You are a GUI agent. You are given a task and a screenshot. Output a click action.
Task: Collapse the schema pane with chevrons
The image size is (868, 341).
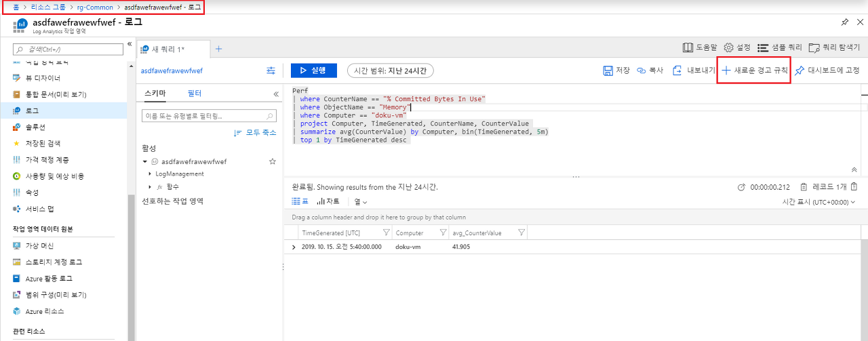click(276, 94)
